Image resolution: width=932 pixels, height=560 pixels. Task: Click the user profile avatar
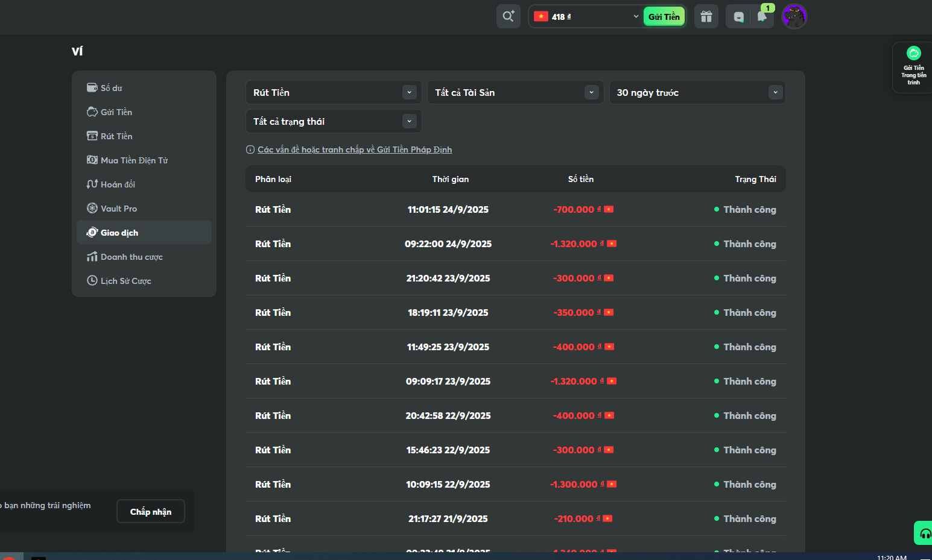click(794, 16)
